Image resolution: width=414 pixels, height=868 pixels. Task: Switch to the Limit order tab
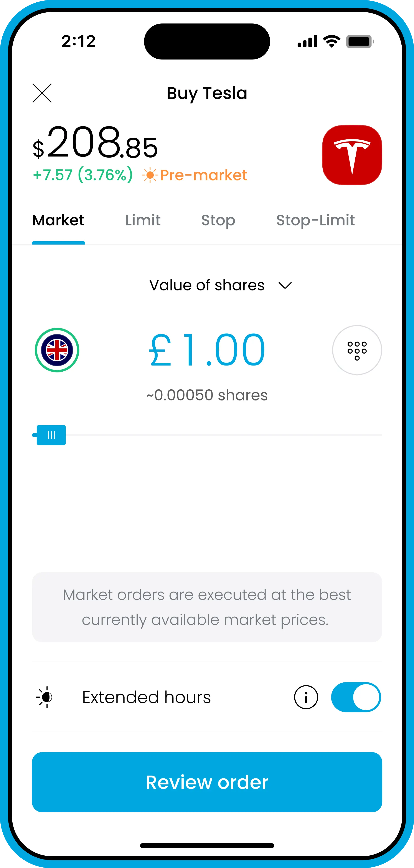pyautogui.click(x=143, y=220)
